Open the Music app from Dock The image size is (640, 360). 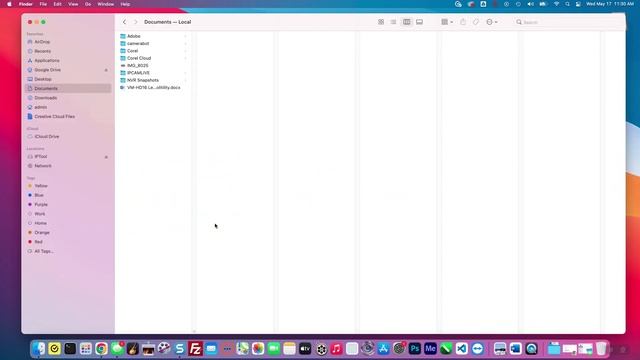click(336, 349)
